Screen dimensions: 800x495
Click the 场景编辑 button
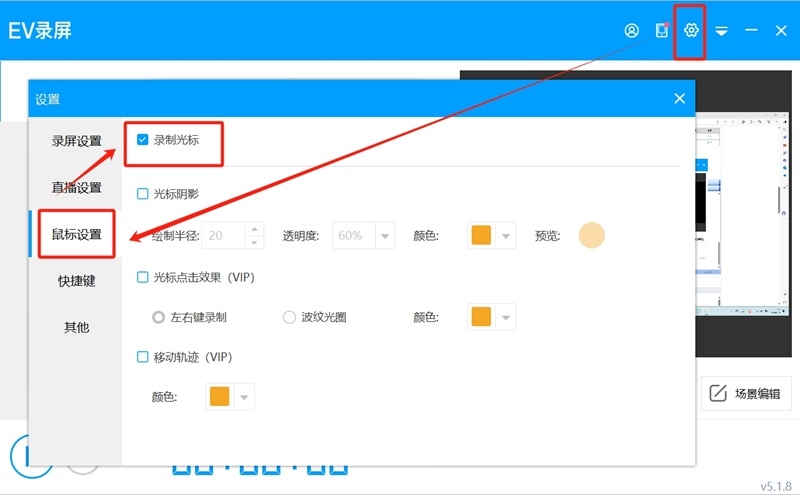coord(745,393)
